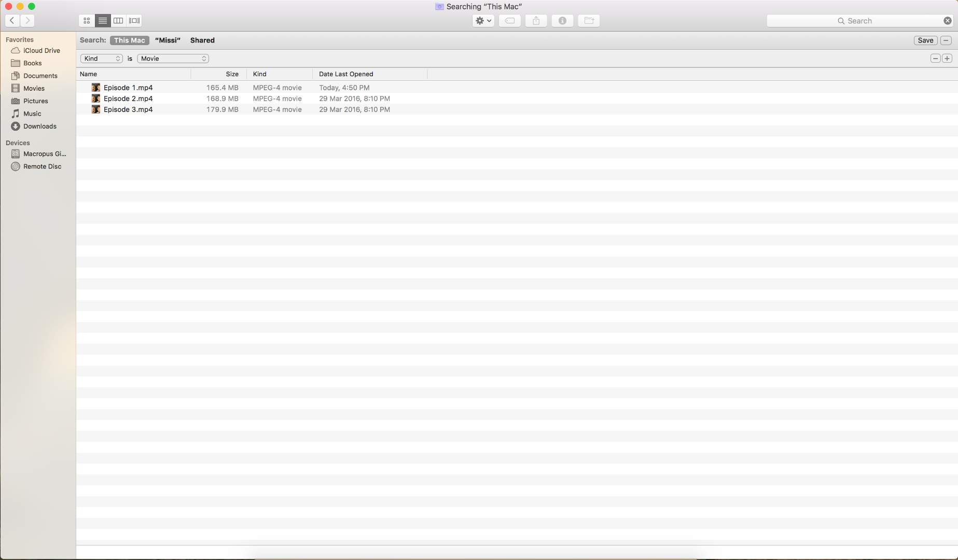Screen dimensions: 958x560
Task: Toggle search scope to Shared
Action: point(202,40)
